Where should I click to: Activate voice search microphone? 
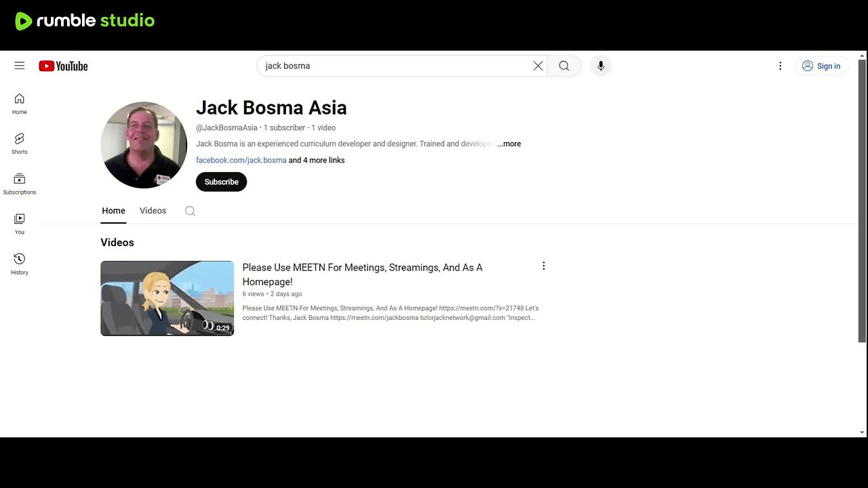(600, 66)
